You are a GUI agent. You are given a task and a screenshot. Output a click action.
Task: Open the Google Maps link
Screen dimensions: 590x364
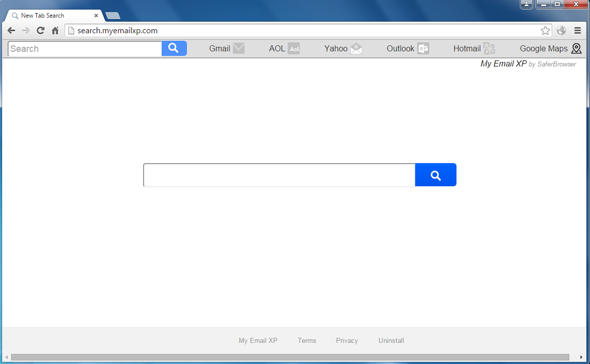(544, 48)
